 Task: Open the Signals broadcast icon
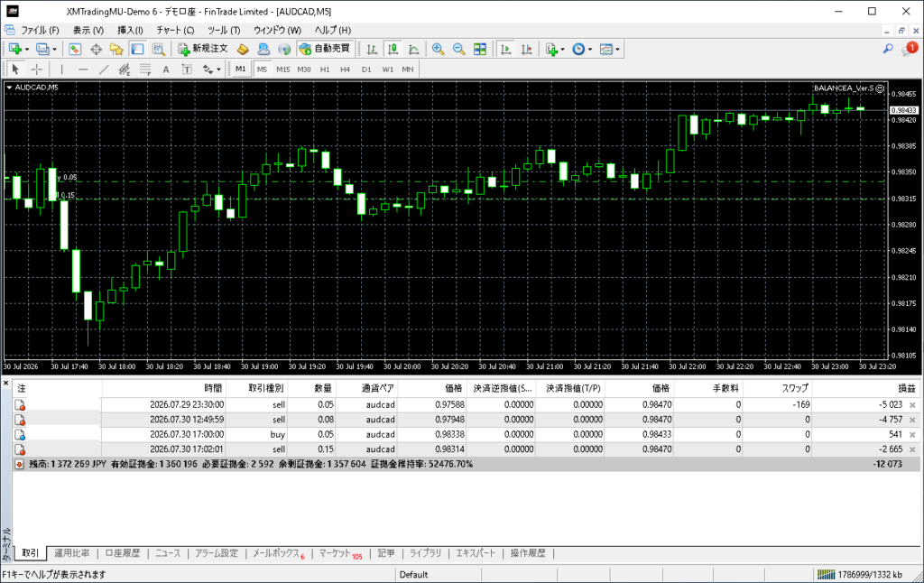(x=284, y=49)
